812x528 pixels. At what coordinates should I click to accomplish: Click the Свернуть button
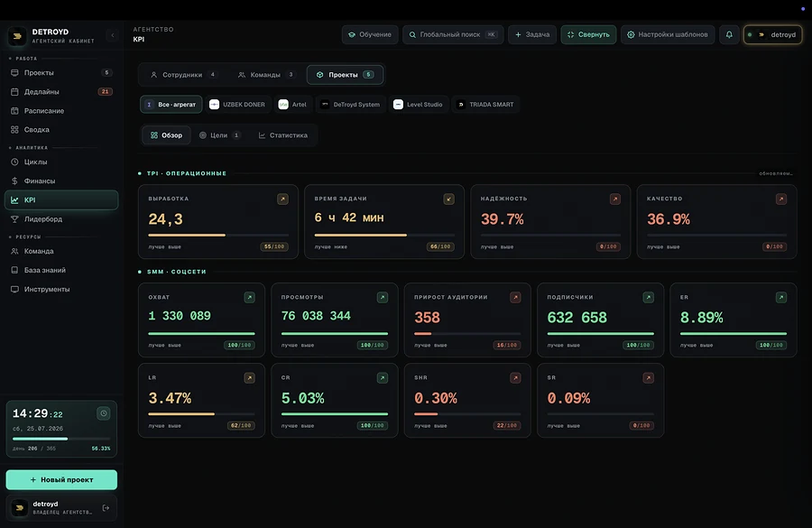(x=588, y=34)
